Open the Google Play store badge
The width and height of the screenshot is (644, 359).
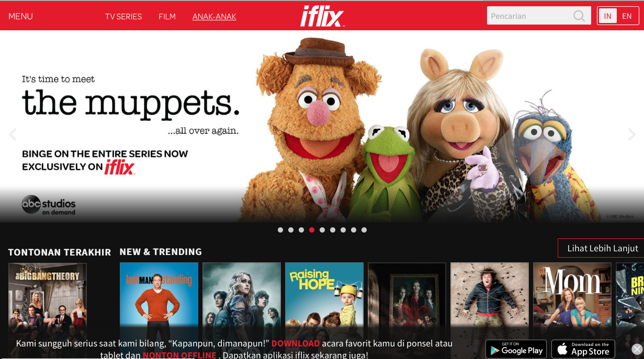[516, 349]
